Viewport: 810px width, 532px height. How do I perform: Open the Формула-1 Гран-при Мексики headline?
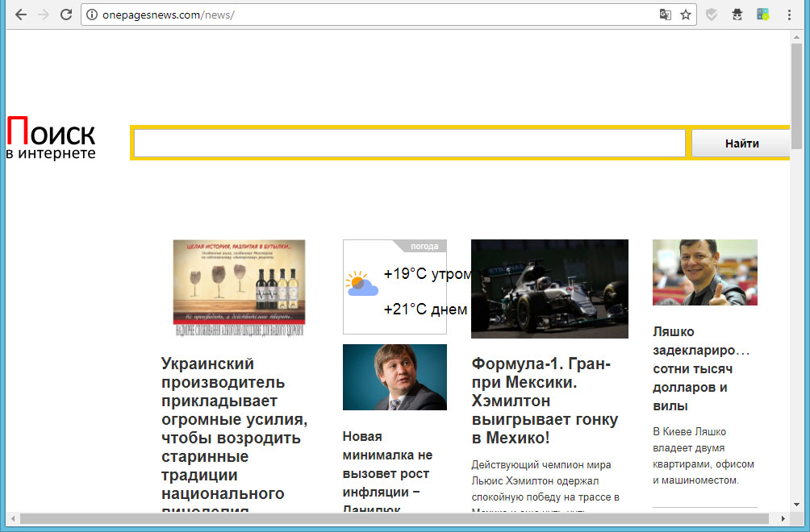pos(545,401)
